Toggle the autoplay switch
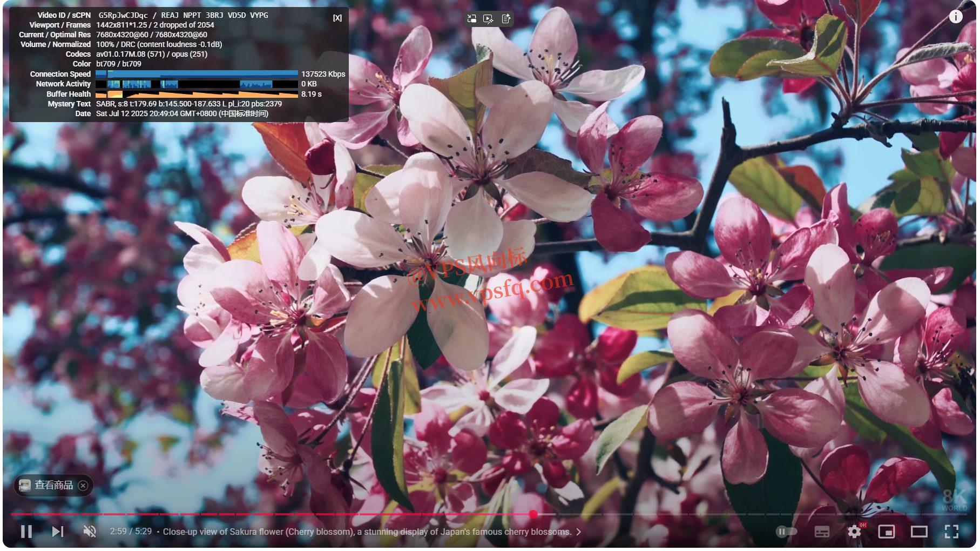This screenshot has width=980, height=551. coord(786,532)
